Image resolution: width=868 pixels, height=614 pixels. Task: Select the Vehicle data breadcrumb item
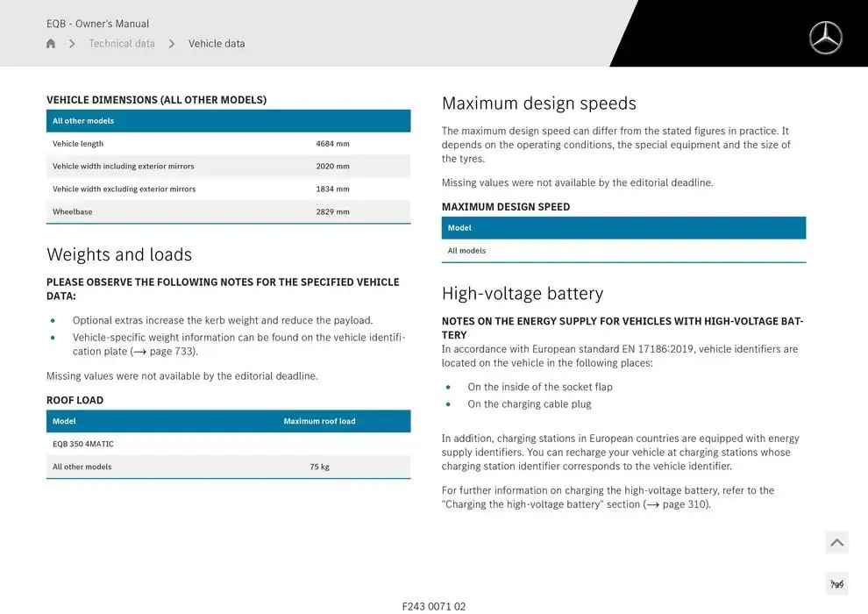[217, 44]
